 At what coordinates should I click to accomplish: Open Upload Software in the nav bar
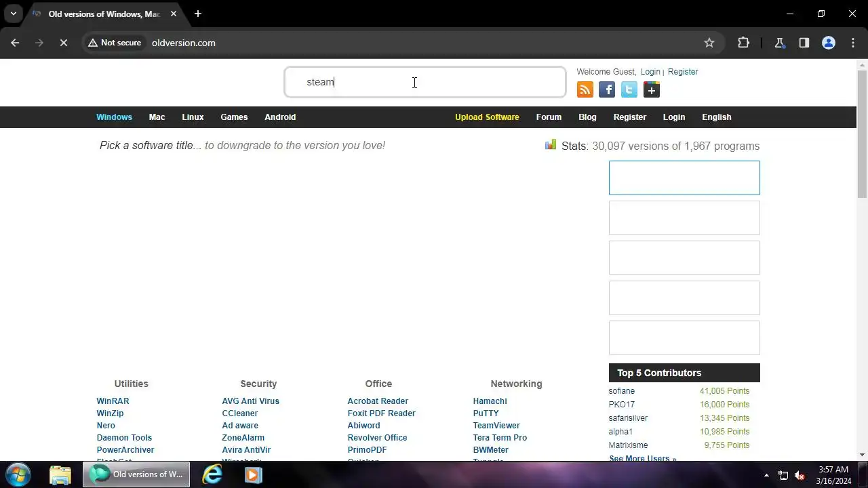487,117
